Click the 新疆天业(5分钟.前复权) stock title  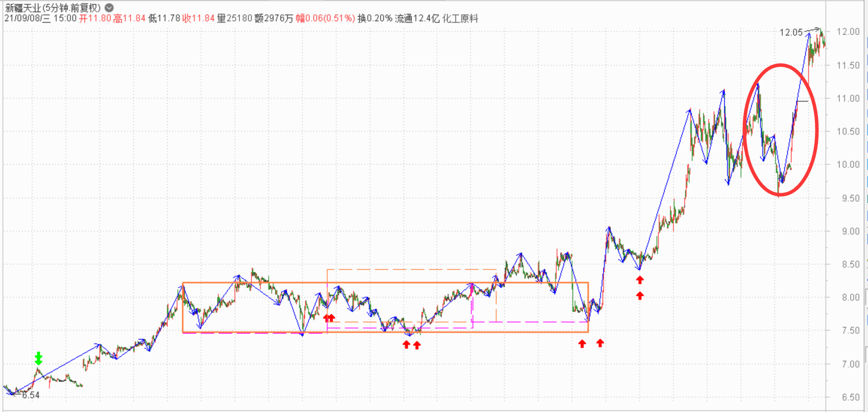(53, 8)
